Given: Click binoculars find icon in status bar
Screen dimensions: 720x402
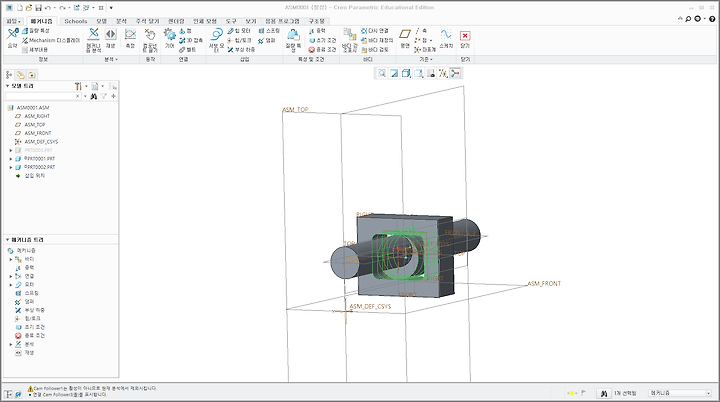Looking at the screenshot, I should click(604, 393).
